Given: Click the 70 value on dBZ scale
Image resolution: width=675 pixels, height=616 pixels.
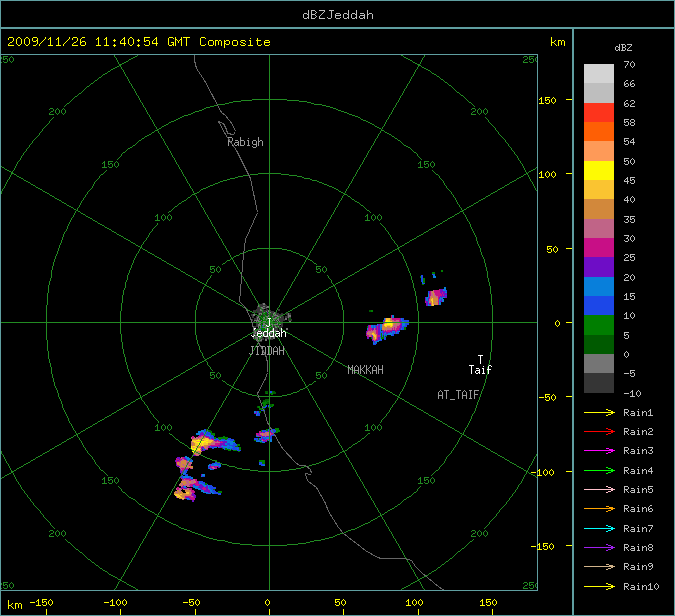Looking at the screenshot, I should coord(629,65).
